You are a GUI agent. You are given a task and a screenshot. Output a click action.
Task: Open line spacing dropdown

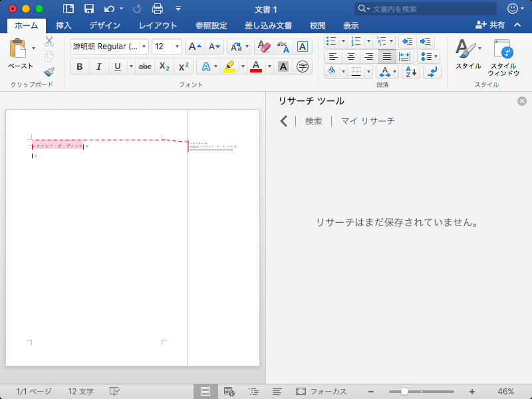[x=428, y=57]
